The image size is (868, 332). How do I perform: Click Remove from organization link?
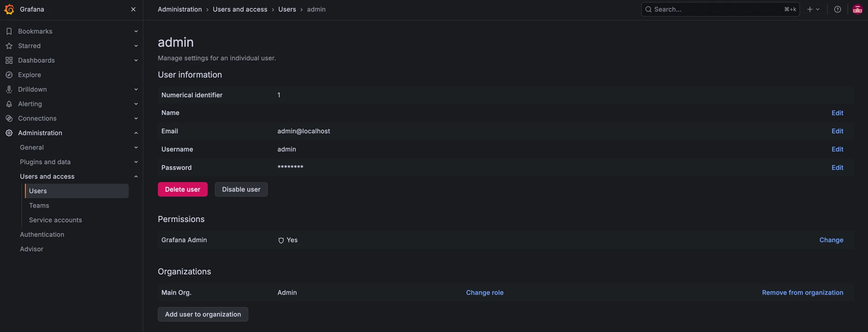point(802,292)
